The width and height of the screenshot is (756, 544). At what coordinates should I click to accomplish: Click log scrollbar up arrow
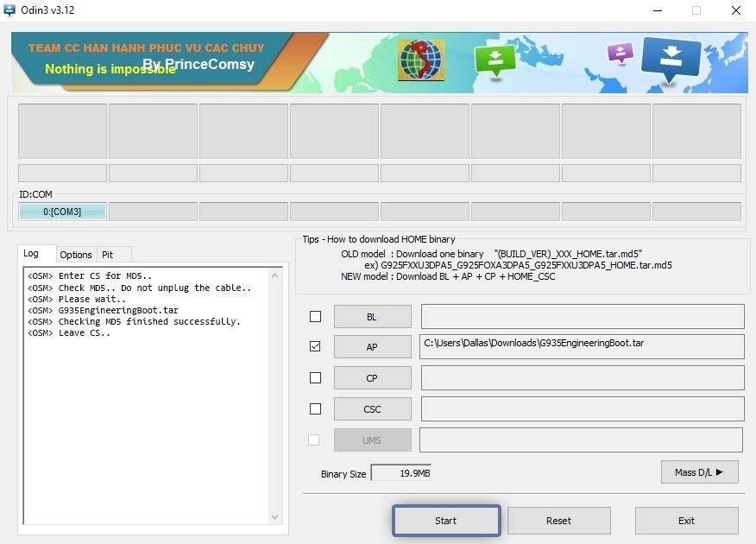pos(274,275)
